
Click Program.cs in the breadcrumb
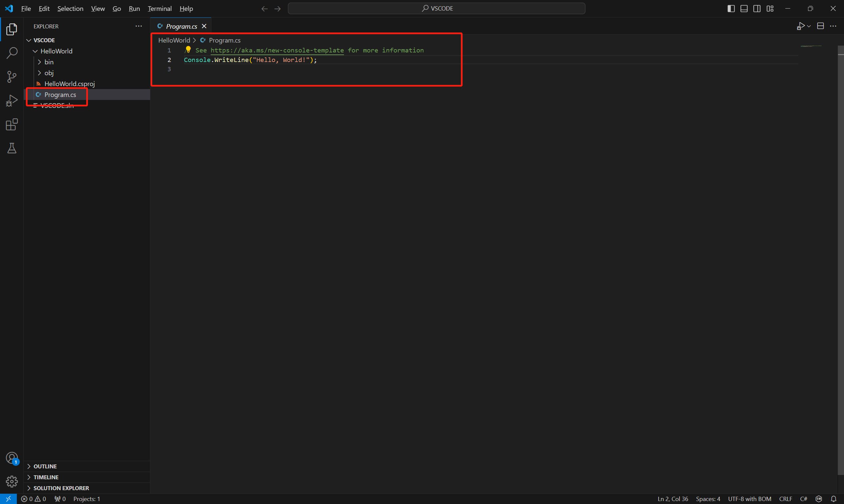click(x=225, y=40)
